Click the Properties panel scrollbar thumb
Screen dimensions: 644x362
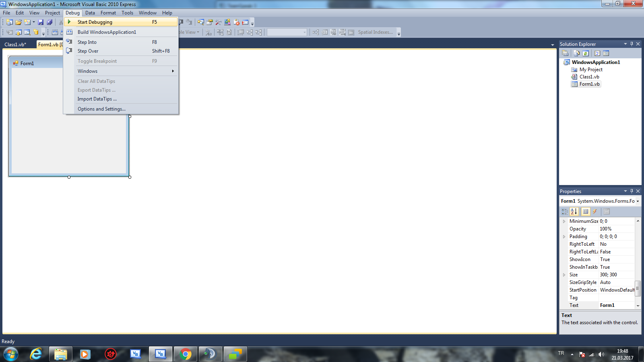[x=638, y=288]
